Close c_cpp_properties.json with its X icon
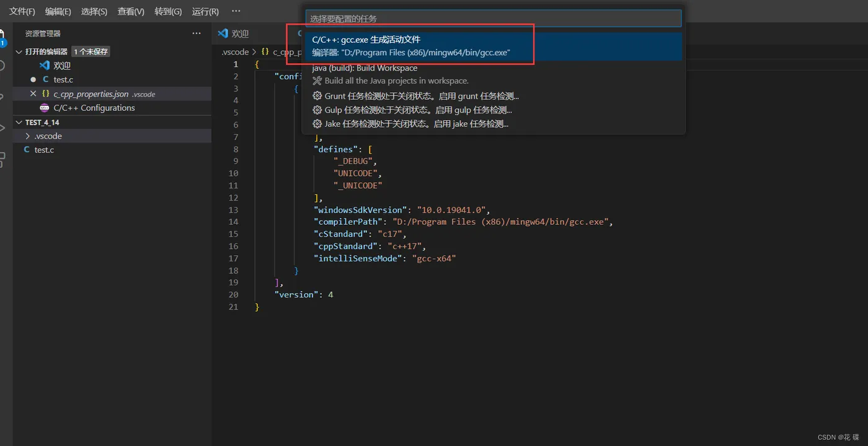Image resolution: width=868 pixels, height=446 pixels. tap(33, 94)
